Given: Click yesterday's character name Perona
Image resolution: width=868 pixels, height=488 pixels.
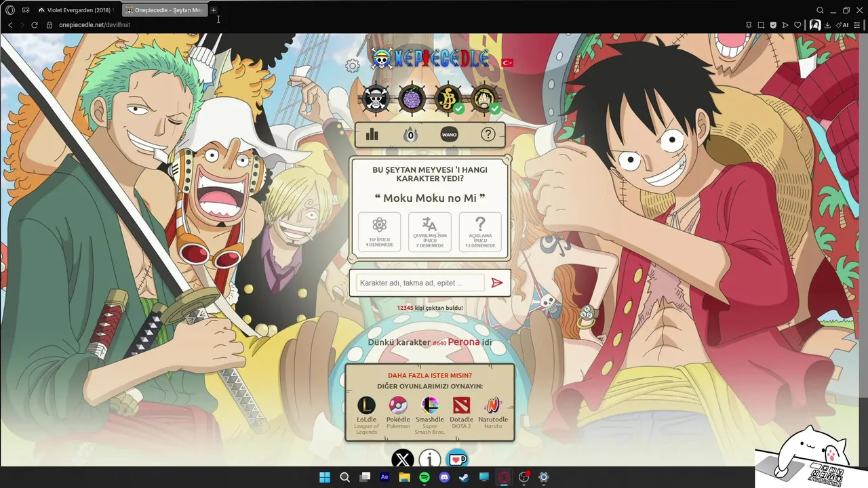Looking at the screenshot, I should point(464,342).
